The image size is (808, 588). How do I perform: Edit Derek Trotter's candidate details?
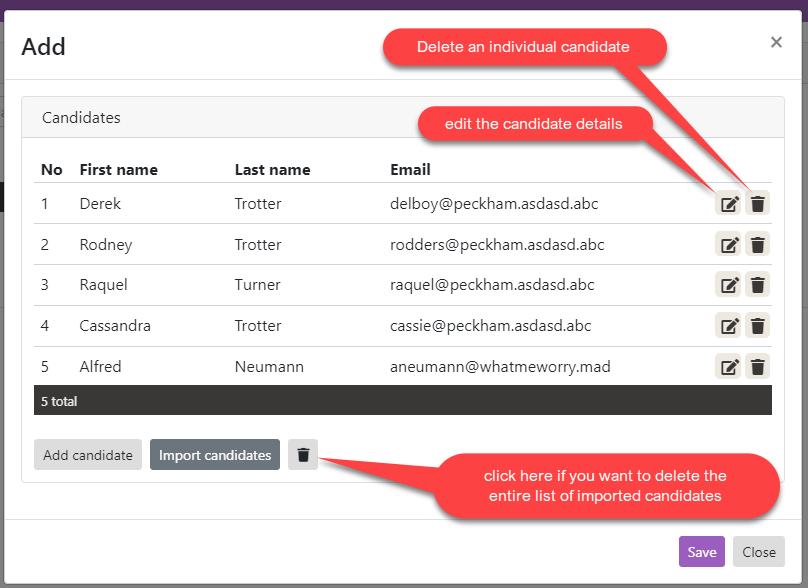point(729,204)
